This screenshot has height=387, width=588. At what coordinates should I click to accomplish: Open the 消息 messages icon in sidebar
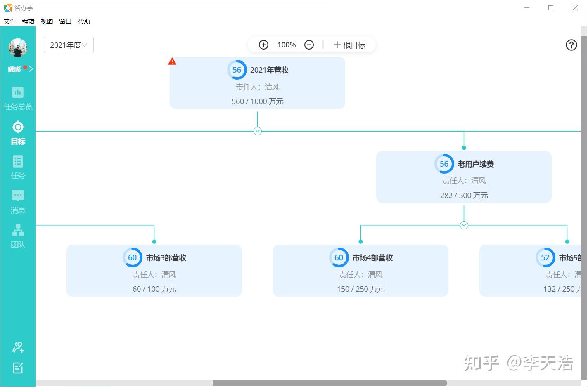pos(18,196)
